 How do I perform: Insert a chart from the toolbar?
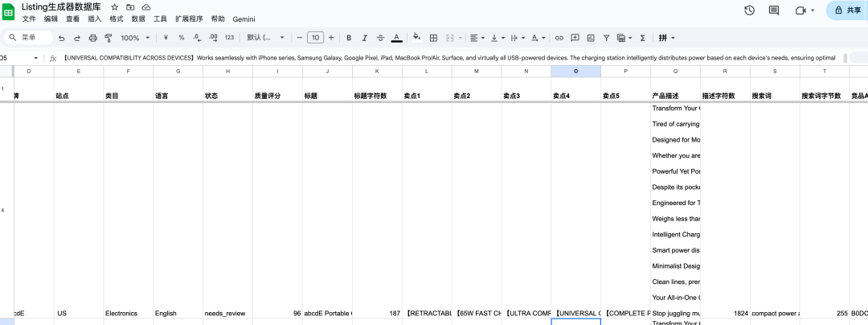point(591,38)
